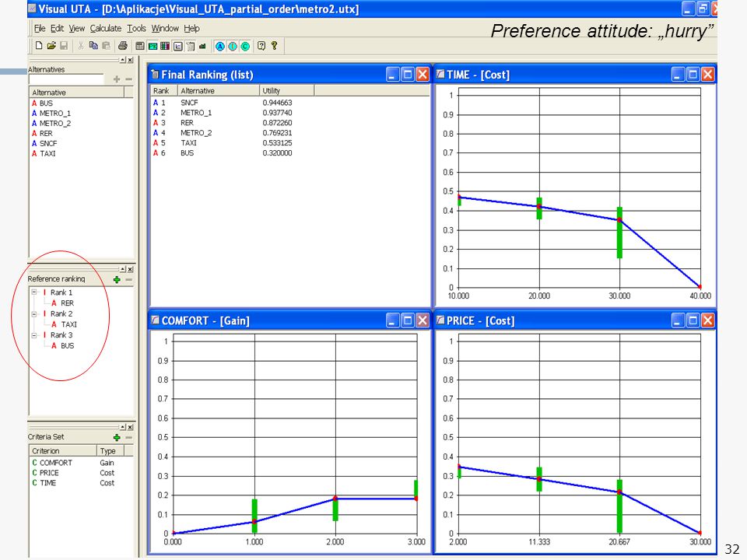Select TAXI under Rank 2
This screenshot has height=560, width=747.
click(x=65, y=324)
